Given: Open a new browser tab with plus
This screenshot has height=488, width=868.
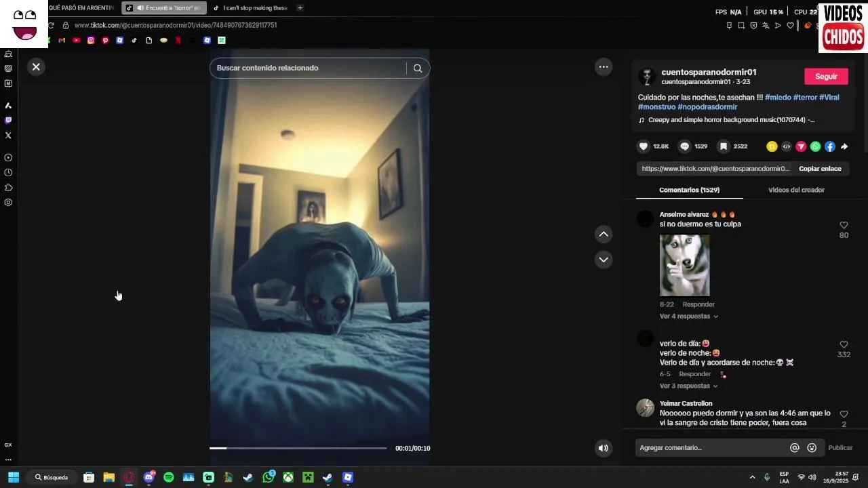Looking at the screenshot, I should pyautogui.click(x=300, y=8).
